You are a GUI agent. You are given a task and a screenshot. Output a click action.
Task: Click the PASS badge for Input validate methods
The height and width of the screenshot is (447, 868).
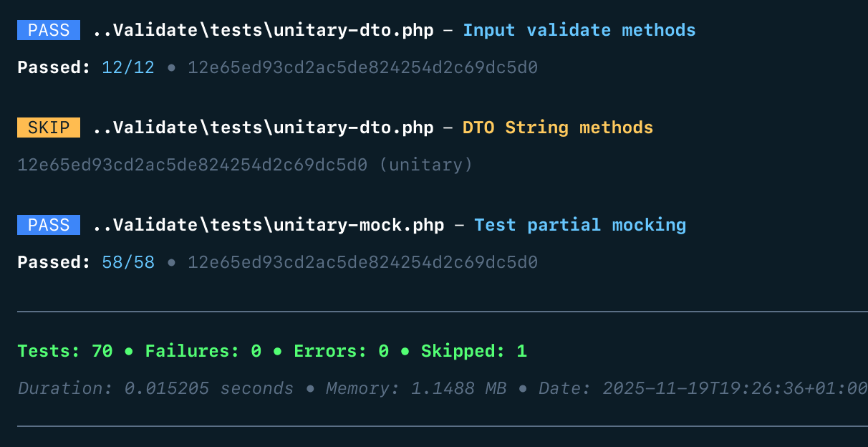49,30
